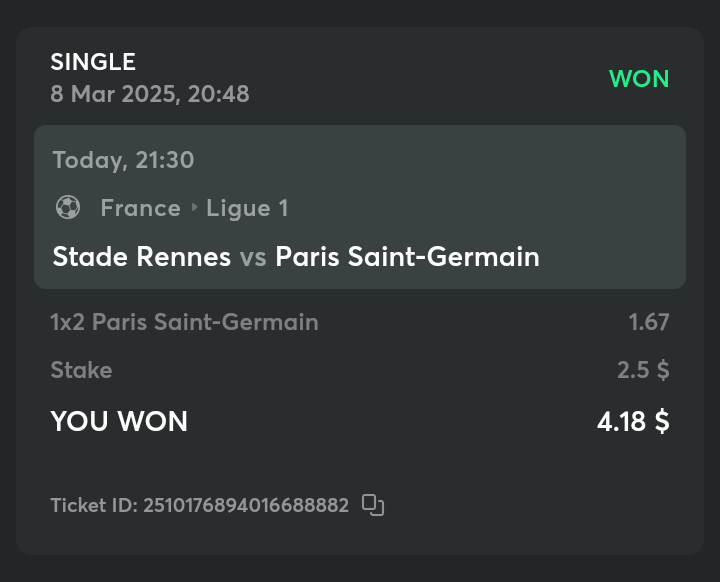Viewport: 720px width, 582px height.
Task: Click the 4.18 $ winnings amount
Action: 633,421
